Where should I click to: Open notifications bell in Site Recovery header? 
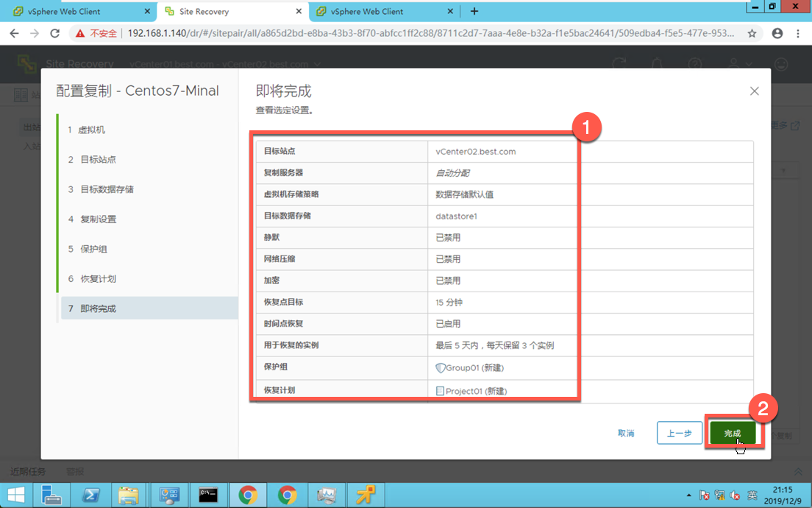[657, 64]
